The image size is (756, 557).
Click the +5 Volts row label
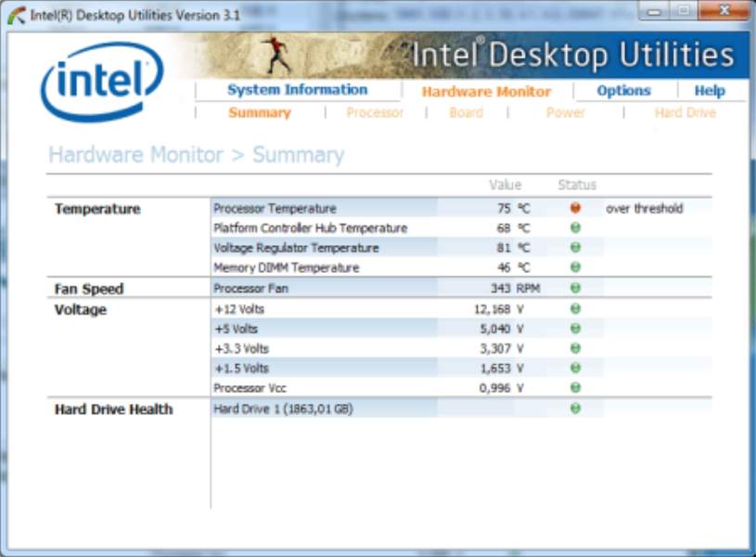pos(237,330)
